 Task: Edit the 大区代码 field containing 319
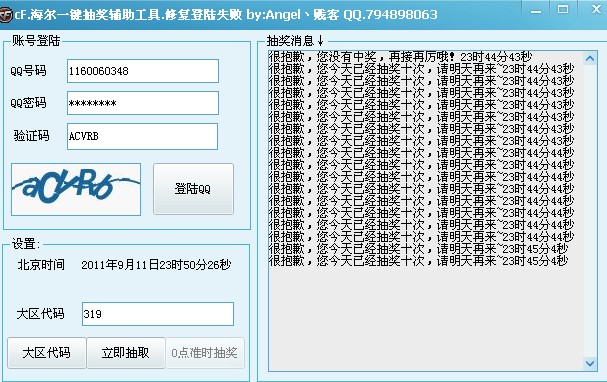click(x=158, y=314)
